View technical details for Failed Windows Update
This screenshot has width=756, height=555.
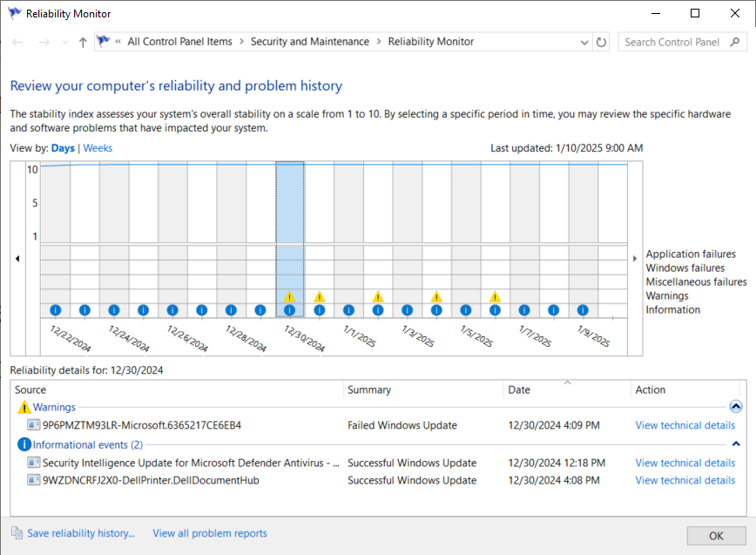click(x=685, y=425)
